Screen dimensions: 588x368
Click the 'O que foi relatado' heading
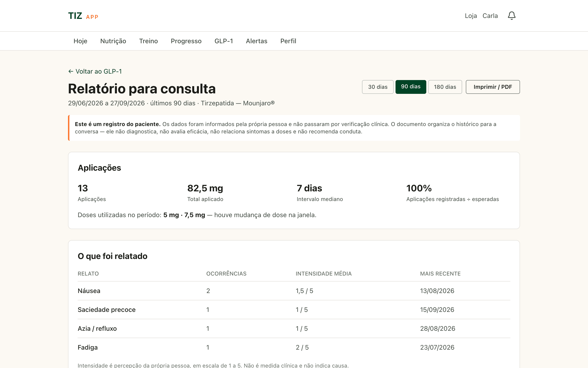113,256
